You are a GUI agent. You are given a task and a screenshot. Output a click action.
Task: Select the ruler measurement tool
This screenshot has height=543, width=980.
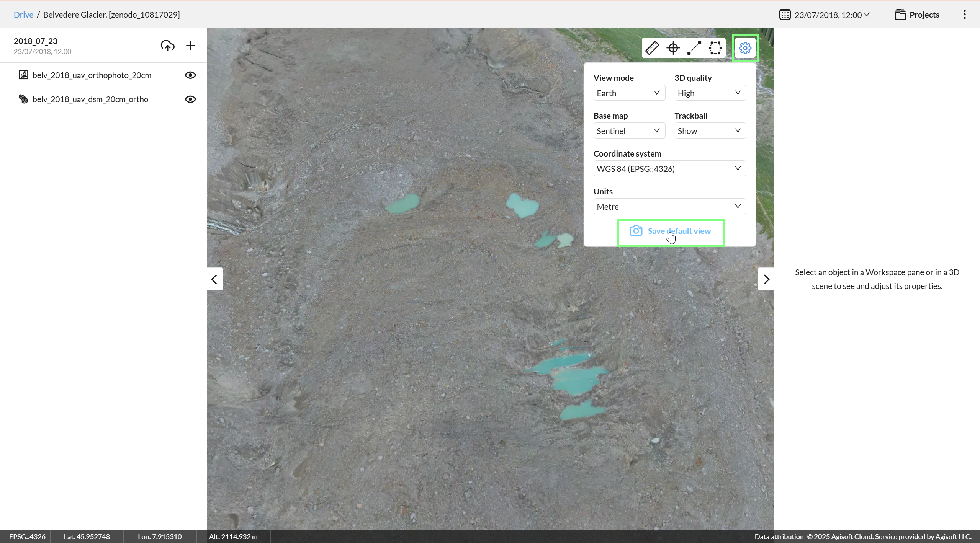(652, 48)
